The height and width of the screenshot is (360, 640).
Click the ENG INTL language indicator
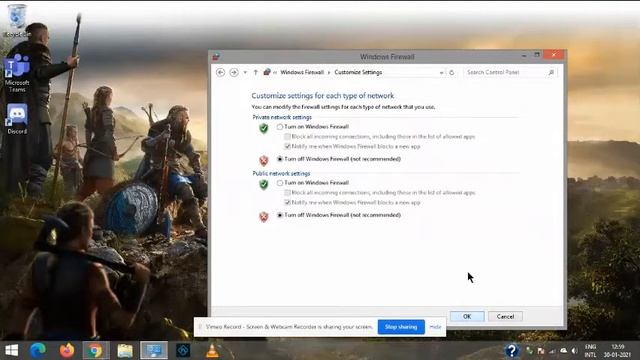click(590, 351)
